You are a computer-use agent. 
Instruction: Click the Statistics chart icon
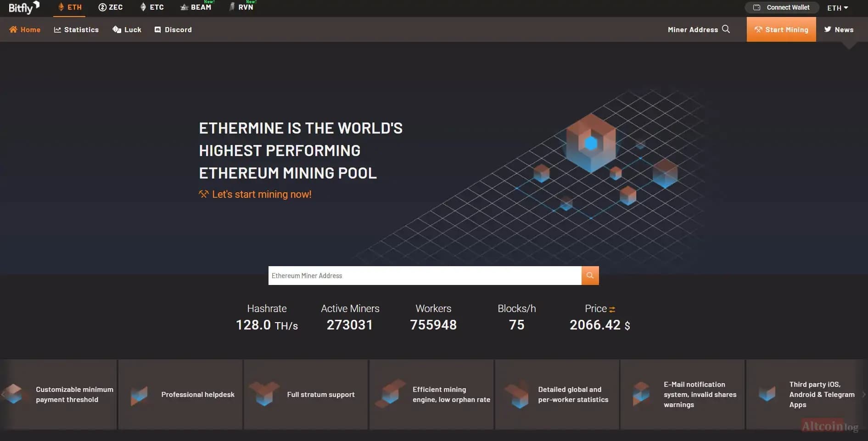coord(57,29)
